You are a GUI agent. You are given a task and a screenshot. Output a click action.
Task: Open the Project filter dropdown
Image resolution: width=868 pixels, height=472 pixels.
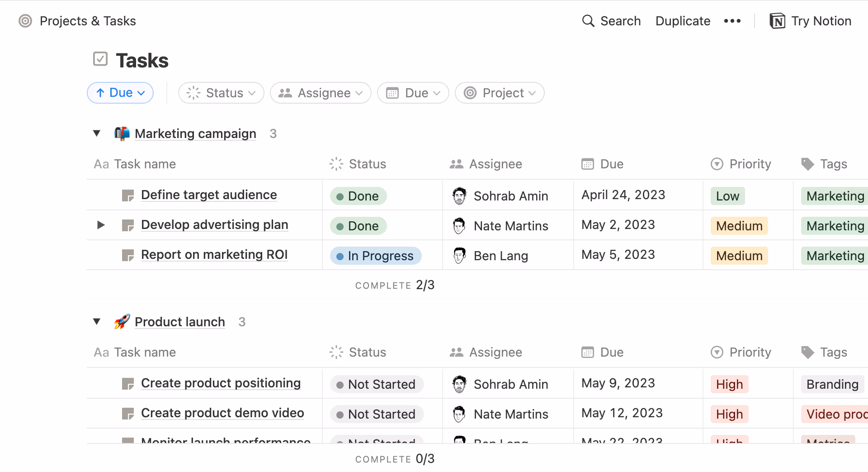[x=500, y=93]
